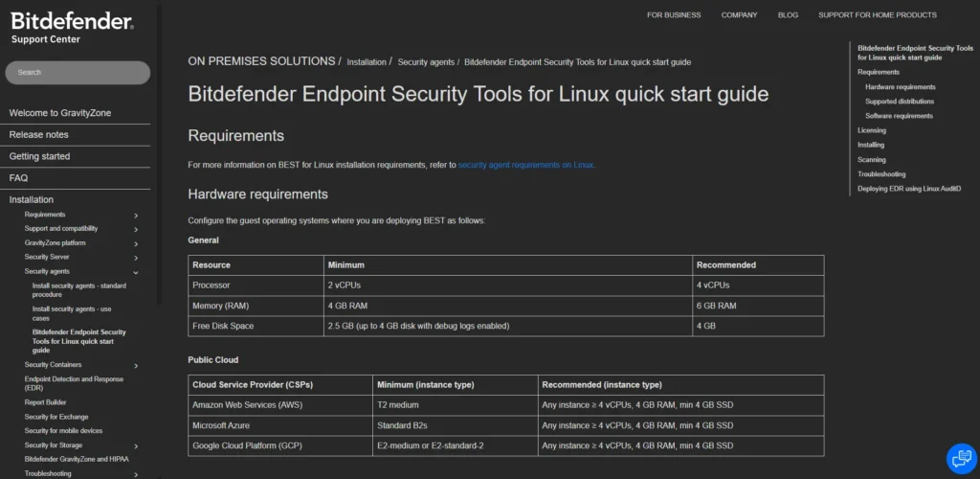The image size is (980, 479).
Task: Click the 'Microsoft Azure' provider cell
Action: (280, 426)
